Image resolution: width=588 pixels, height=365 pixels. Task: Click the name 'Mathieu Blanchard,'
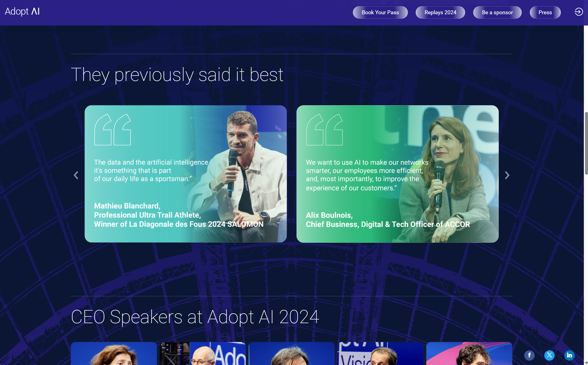pyautogui.click(x=127, y=206)
